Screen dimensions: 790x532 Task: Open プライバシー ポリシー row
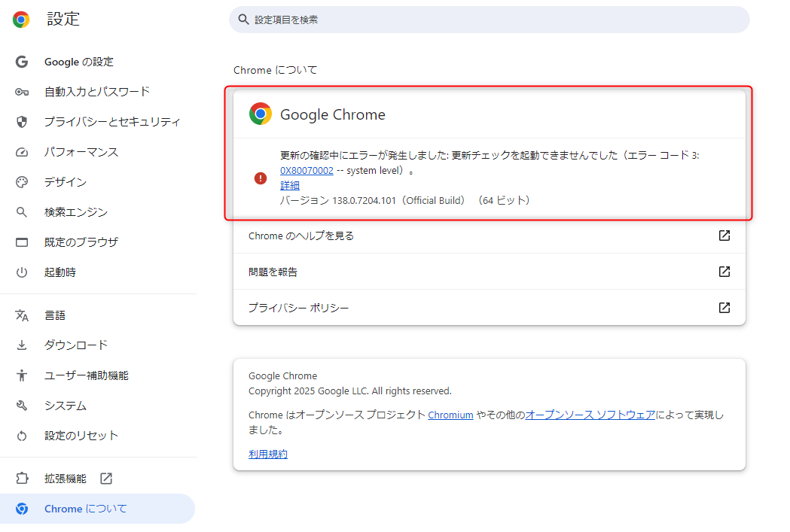(x=490, y=308)
